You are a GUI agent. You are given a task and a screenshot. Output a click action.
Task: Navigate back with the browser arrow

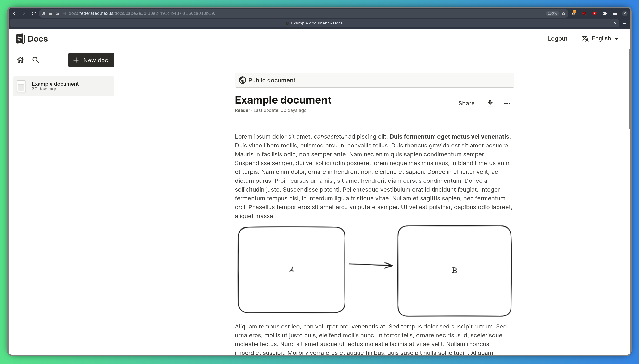tap(14, 13)
